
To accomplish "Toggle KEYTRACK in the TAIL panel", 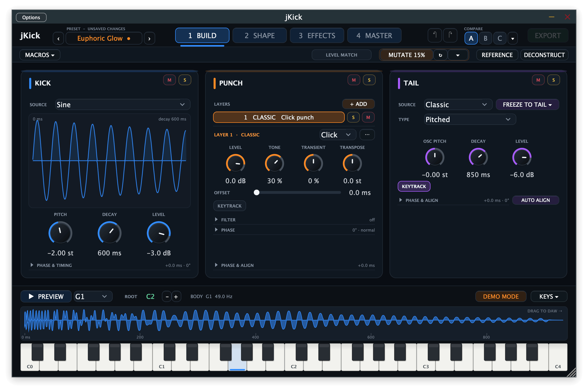I will click(x=414, y=186).
